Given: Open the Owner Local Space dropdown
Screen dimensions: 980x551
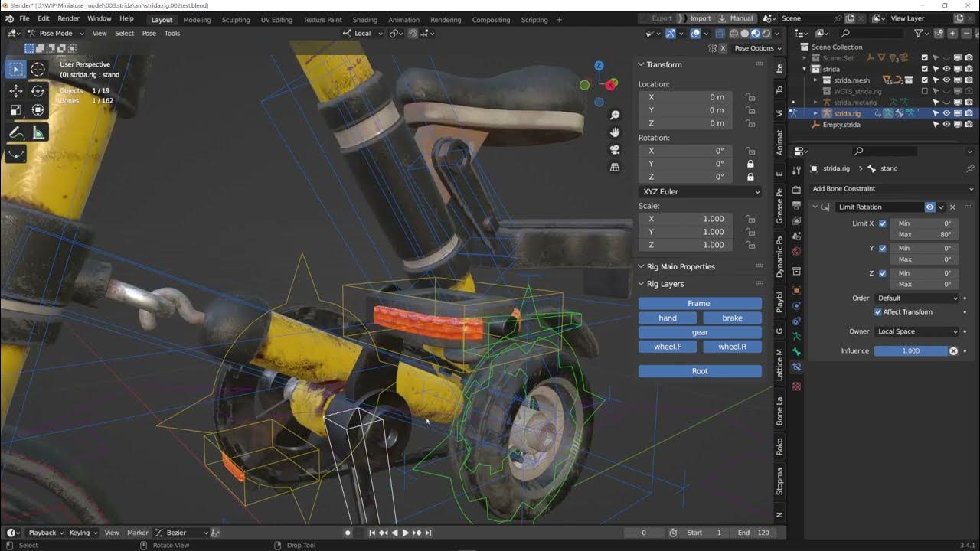Looking at the screenshot, I should click(916, 332).
